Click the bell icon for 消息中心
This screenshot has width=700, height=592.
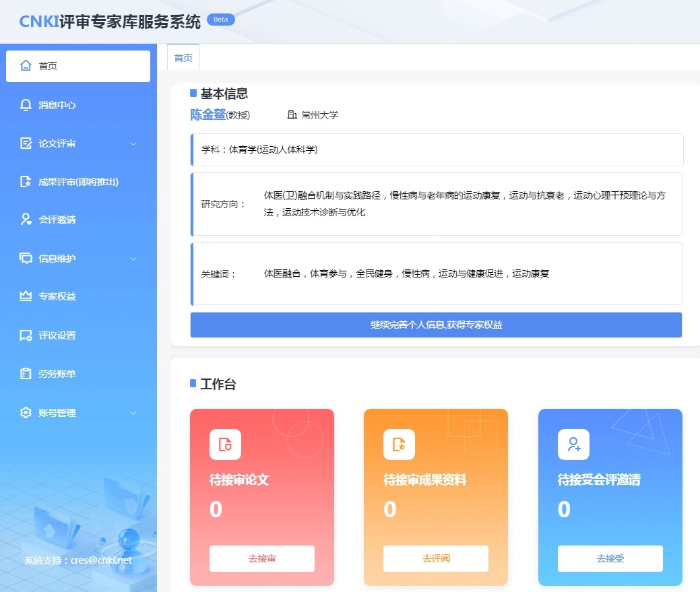[26, 105]
